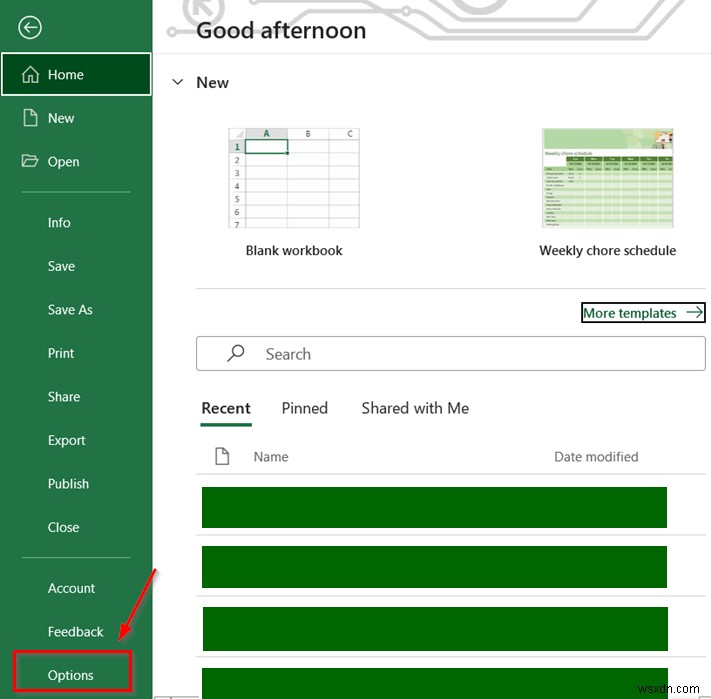Switch to the Recent tab
This screenshot has width=711, height=699.
226,408
